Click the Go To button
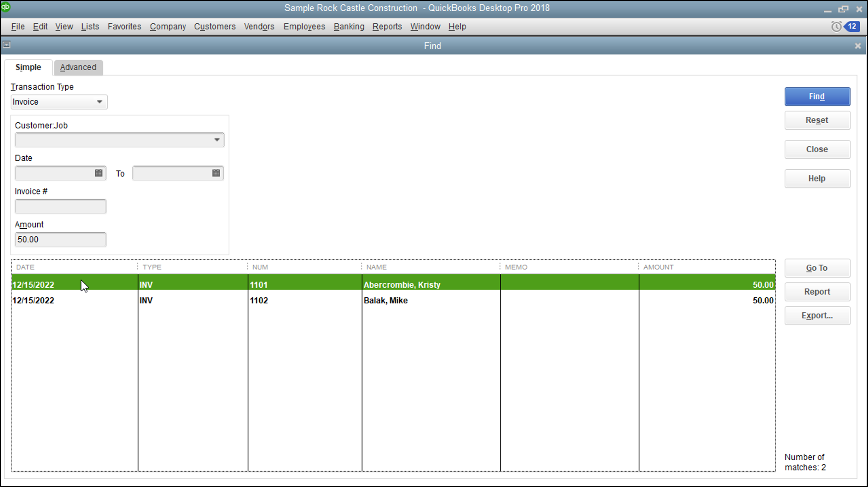 pos(817,268)
